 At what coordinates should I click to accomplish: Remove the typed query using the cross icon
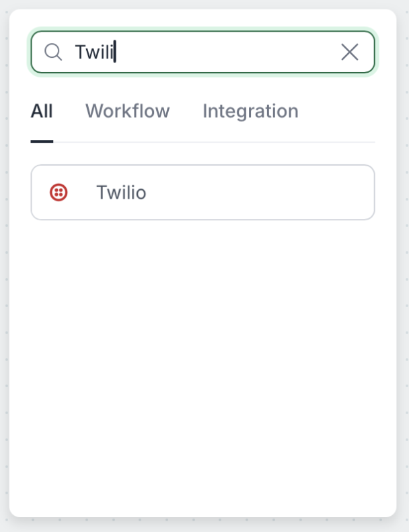coord(349,52)
